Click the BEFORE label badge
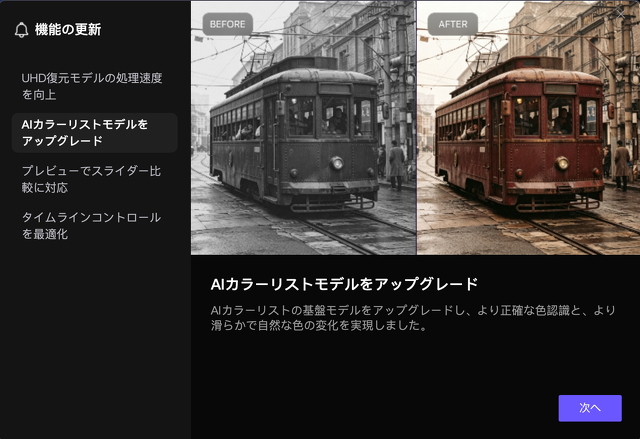Screen dimensions: 640x439 (227, 24)
